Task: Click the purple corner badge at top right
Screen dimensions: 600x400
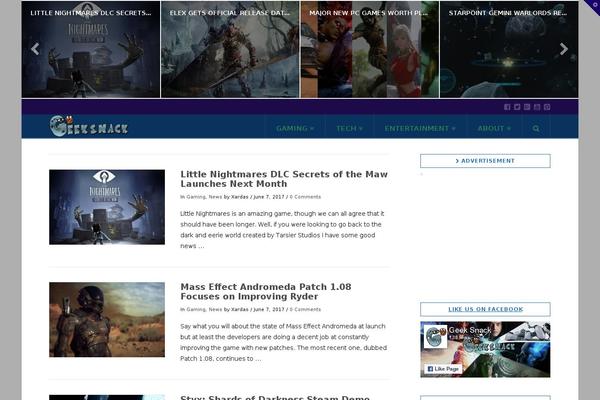Action: (593, 5)
